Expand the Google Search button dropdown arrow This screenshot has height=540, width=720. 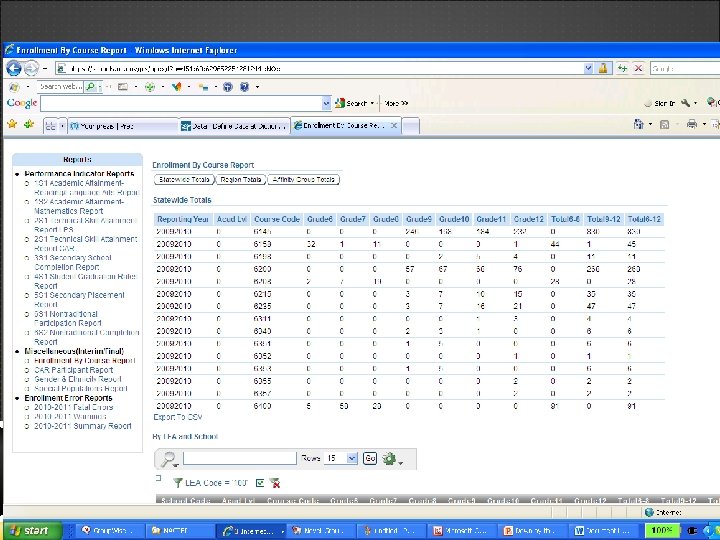coord(372,103)
